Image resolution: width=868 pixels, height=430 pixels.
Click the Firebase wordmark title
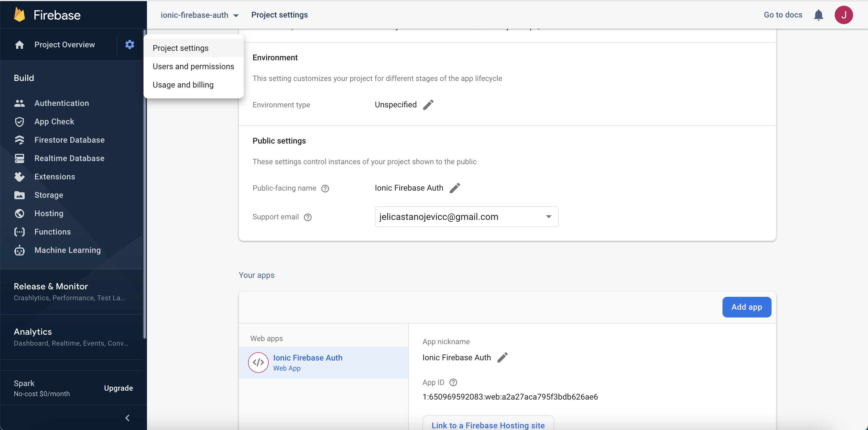[57, 15]
